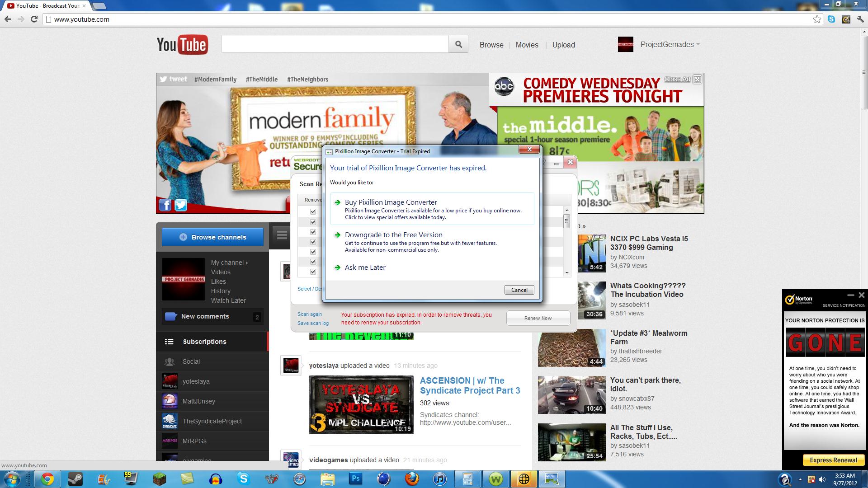Click the YouTube search input field
Image resolution: width=868 pixels, height=488 pixels.
335,44
